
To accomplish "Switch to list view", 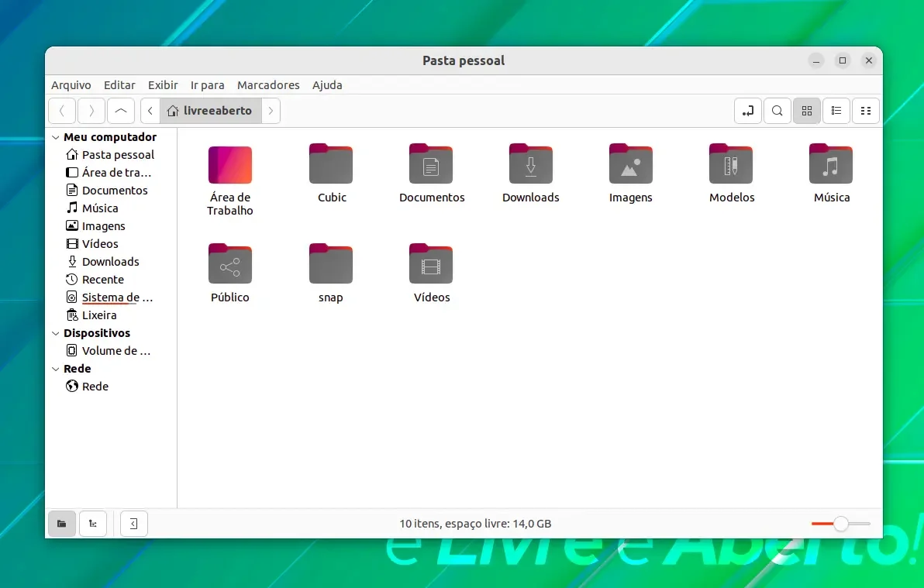I will coord(836,111).
